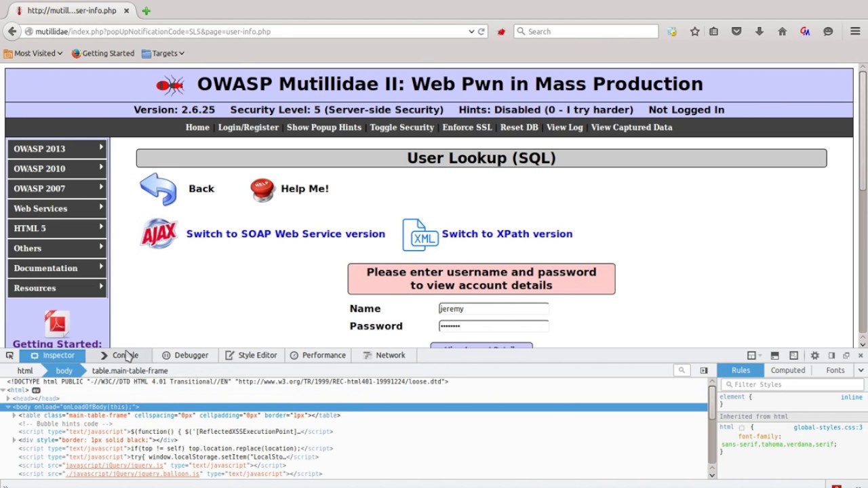Open the Downloads arrow icon
This screenshot has width=868, height=488.
tap(759, 31)
